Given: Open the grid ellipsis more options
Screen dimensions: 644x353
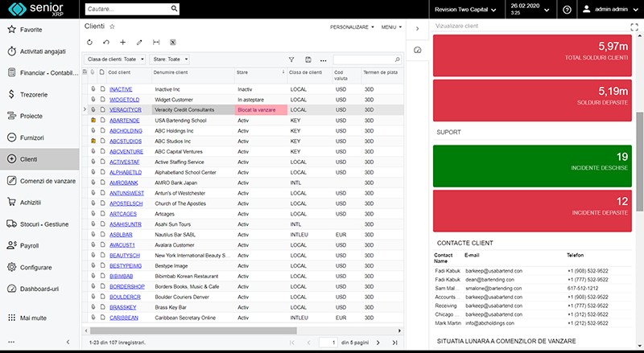Looking at the screenshot, I should point(324,60).
